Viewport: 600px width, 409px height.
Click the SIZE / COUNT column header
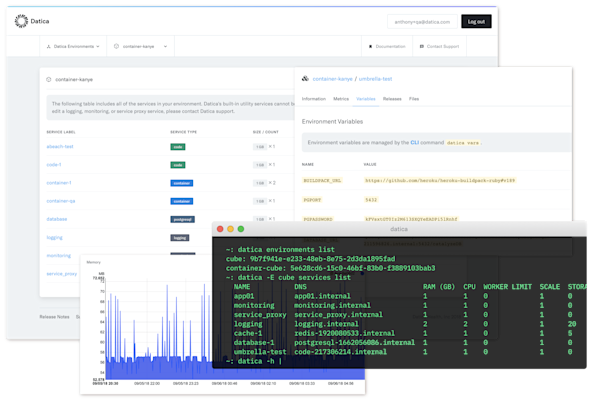pos(266,132)
